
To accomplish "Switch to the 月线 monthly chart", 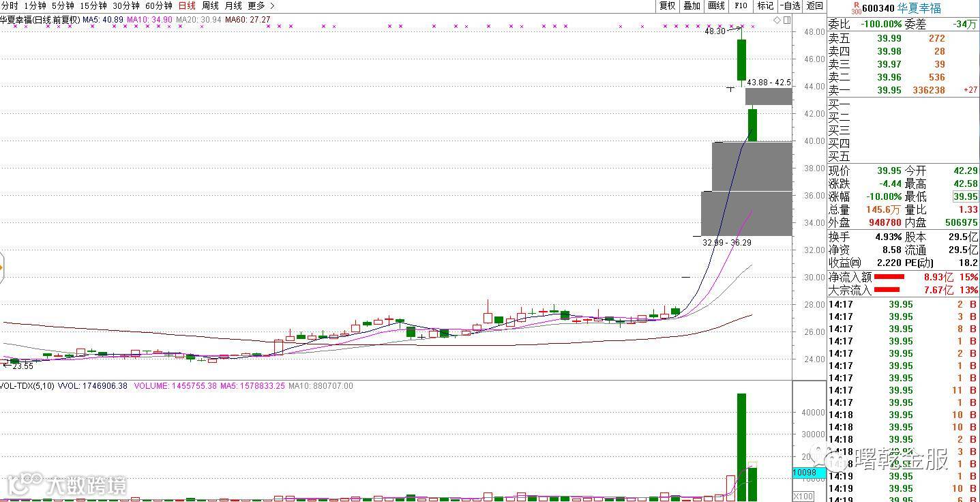I will pos(233,5).
